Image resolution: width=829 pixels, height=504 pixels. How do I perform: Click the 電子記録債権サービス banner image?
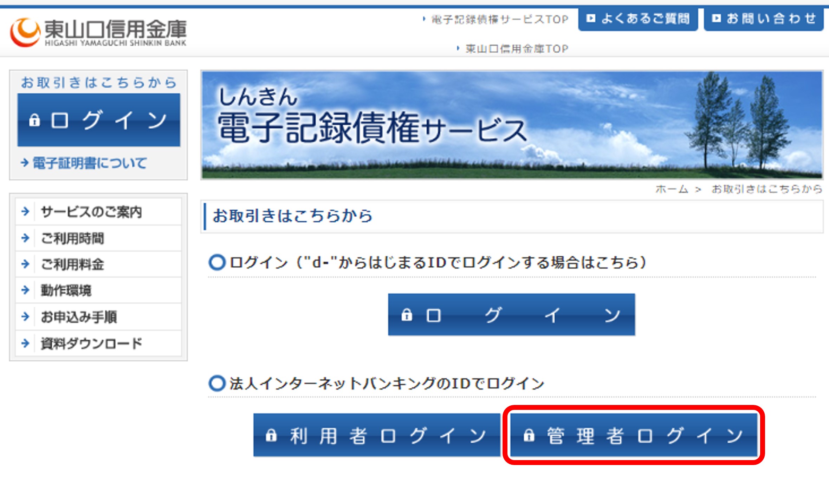pyautogui.click(x=511, y=125)
